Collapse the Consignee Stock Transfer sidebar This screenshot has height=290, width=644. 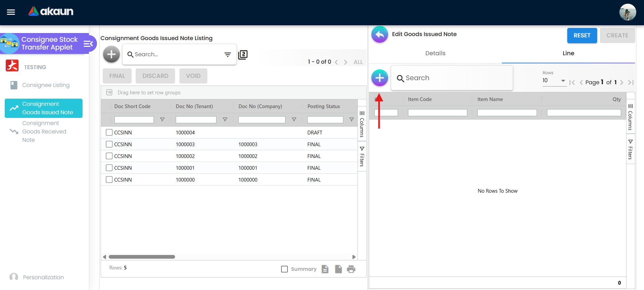pos(88,44)
